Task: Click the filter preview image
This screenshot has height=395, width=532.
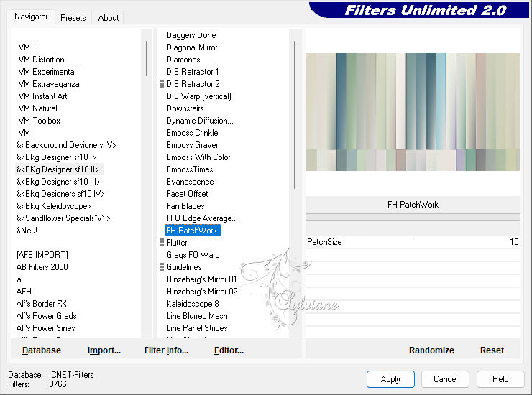Action: click(413, 112)
